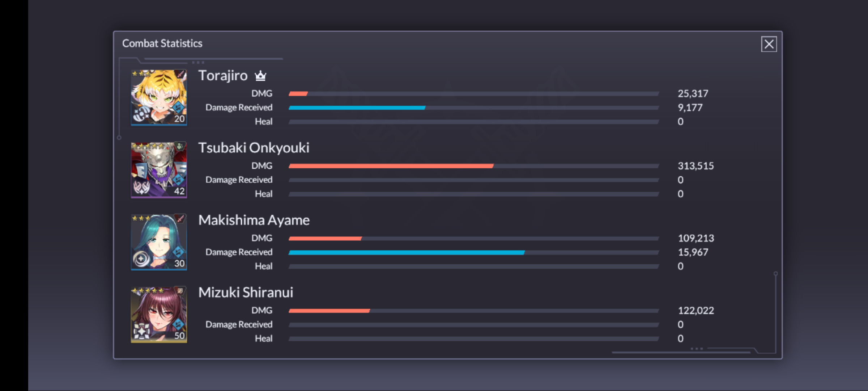
Task: Tap Torajiro's character portrait
Action: tap(158, 97)
